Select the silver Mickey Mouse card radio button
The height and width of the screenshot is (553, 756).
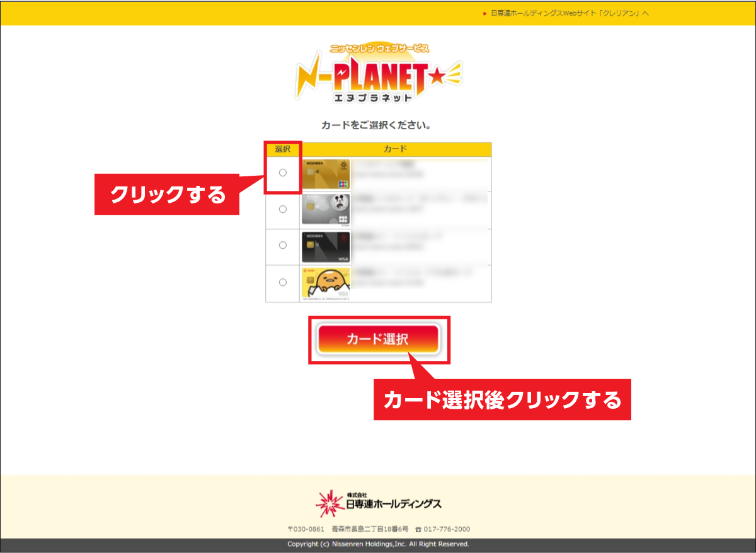pyautogui.click(x=282, y=209)
